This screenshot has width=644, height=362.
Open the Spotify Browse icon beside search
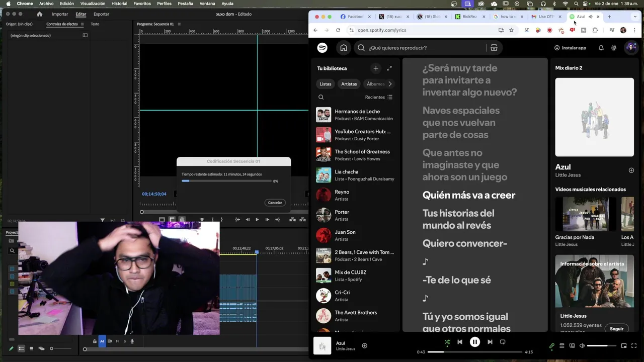coord(494,48)
